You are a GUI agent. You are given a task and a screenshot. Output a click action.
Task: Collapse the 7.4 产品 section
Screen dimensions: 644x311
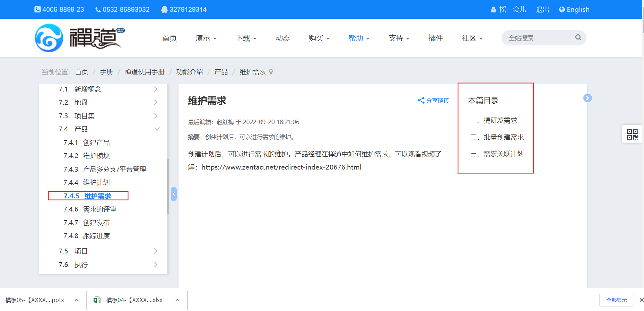(x=157, y=129)
